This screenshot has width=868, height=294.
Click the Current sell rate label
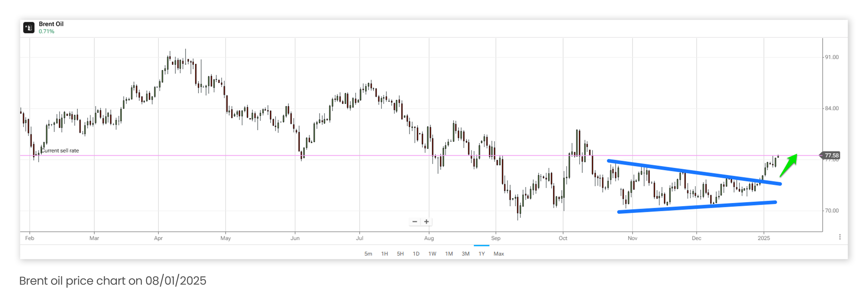pos(60,150)
